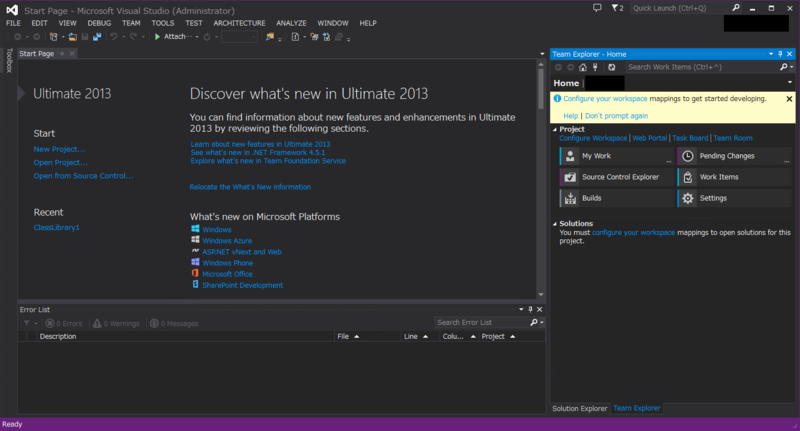Click Search Error List magnifier icon
The height and width of the screenshot is (431, 800).
click(x=534, y=322)
